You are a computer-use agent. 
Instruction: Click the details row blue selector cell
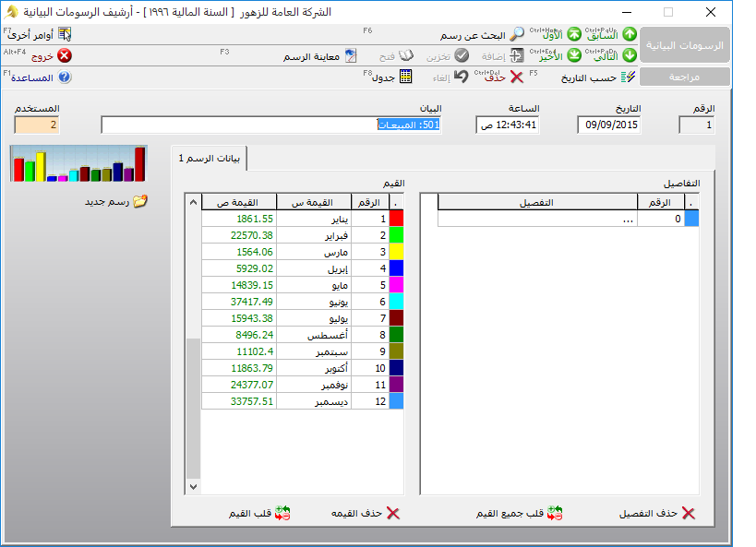[691, 219]
